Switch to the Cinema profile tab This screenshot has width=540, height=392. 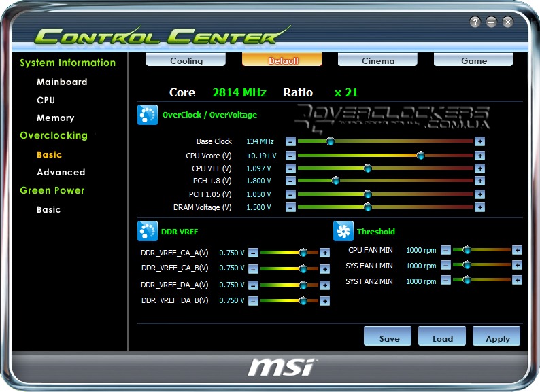[x=377, y=60]
